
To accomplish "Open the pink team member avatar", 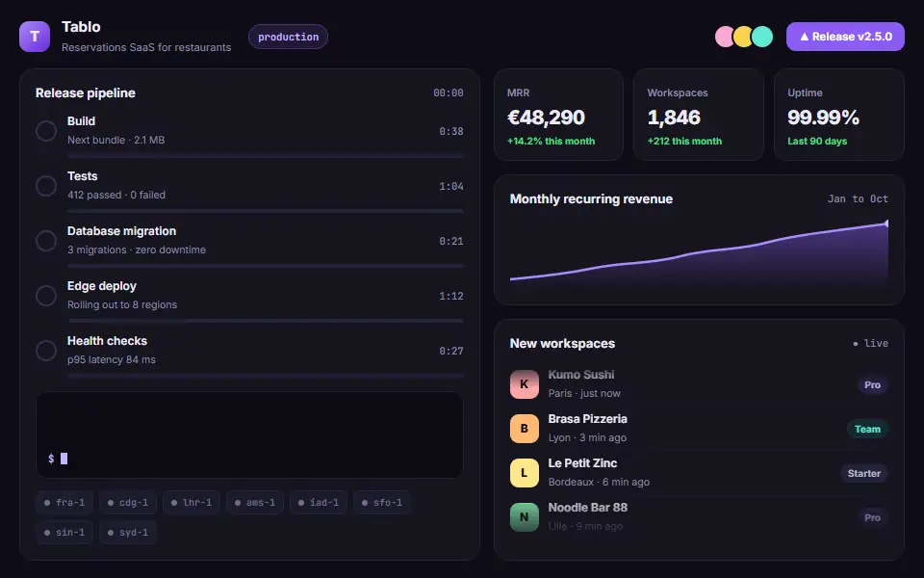I will (x=724, y=37).
